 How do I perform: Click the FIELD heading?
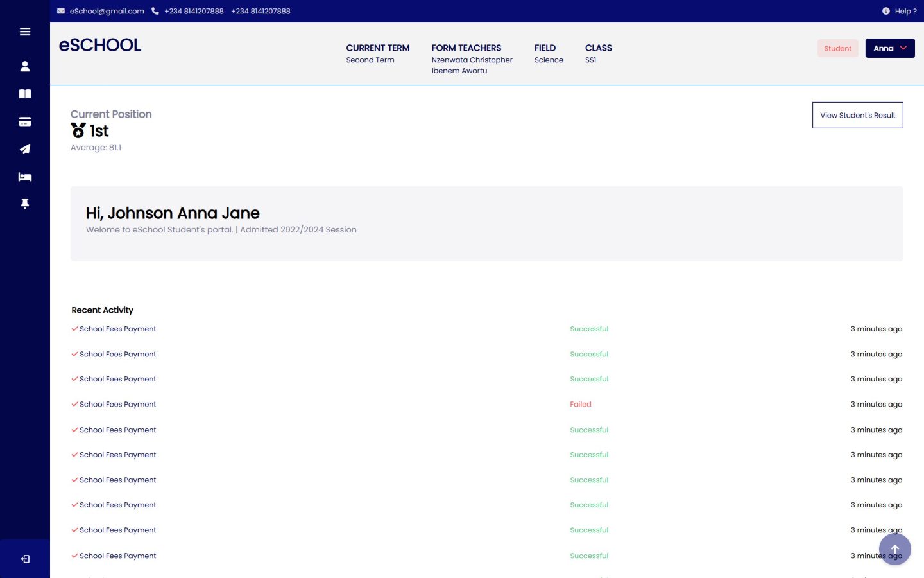click(545, 48)
